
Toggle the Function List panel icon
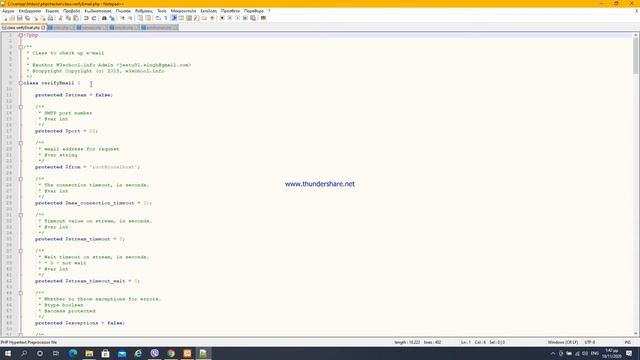[x=196, y=18]
